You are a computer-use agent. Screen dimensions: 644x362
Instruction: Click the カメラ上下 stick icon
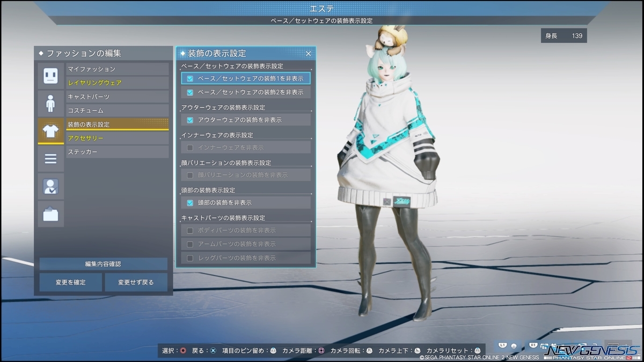(417, 351)
